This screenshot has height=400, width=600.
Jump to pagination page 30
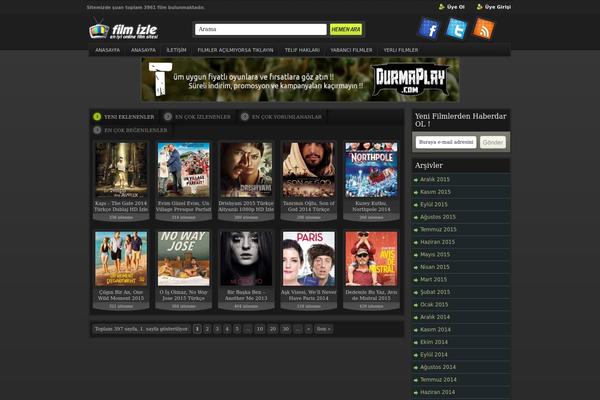point(285,329)
